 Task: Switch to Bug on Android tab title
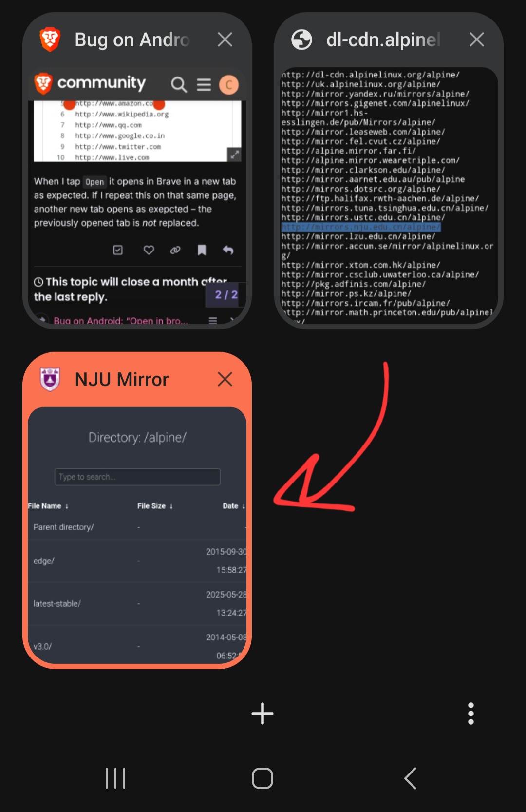coord(132,39)
